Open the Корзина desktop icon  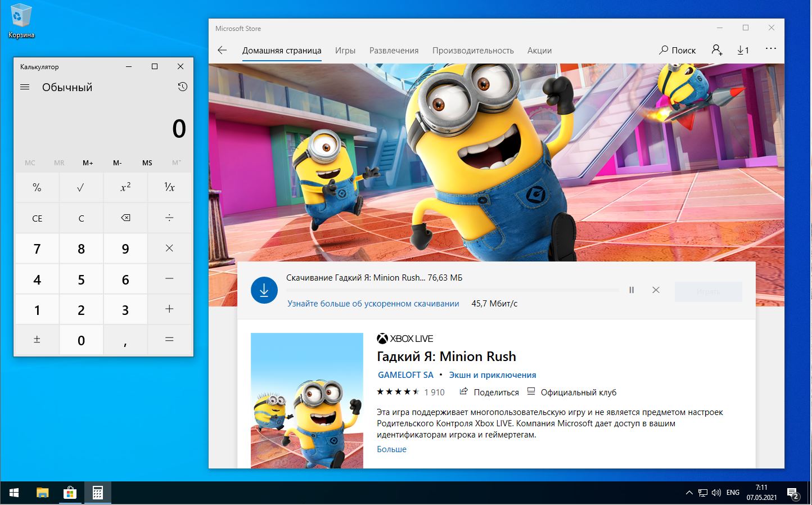tap(21, 21)
